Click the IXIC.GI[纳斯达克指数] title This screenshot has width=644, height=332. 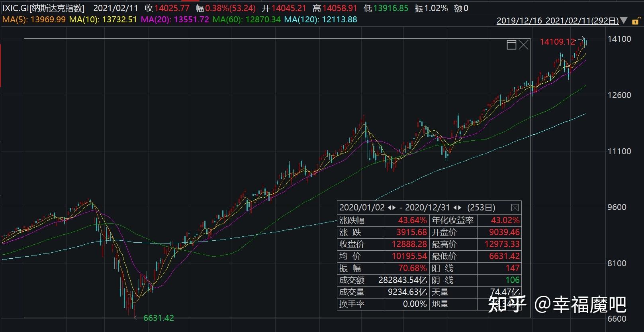point(43,8)
